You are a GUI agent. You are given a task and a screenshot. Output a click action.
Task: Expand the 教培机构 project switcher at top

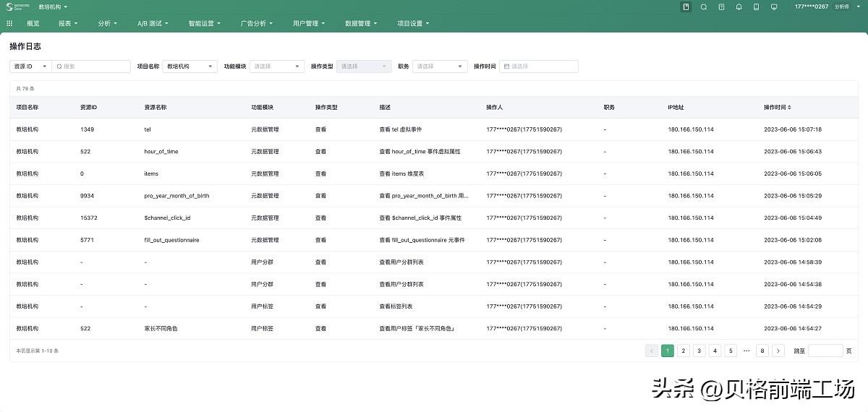52,7
